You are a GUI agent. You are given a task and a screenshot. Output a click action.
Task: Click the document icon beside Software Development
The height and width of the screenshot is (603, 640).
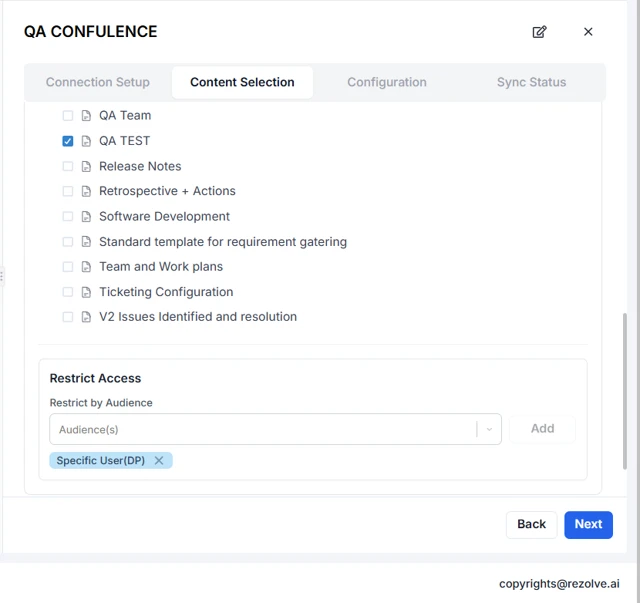86,217
